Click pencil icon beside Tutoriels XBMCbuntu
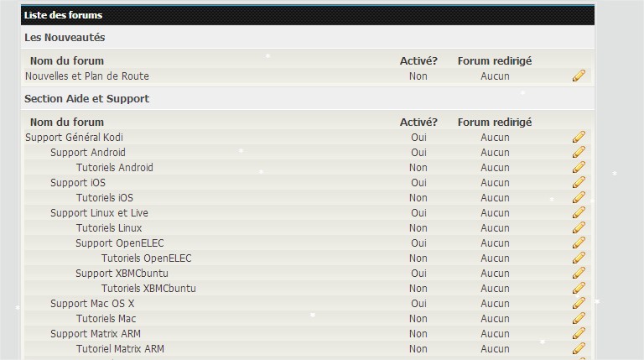644x360 pixels. tap(579, 288)
